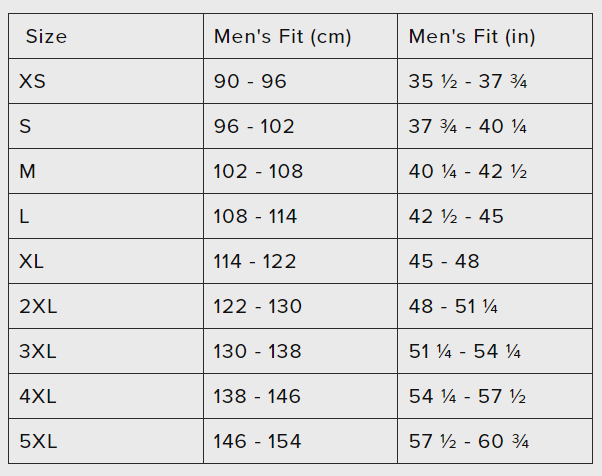Select the 2XL size cell
Viewport: 602px width, 476px height.
coord(38,306)
